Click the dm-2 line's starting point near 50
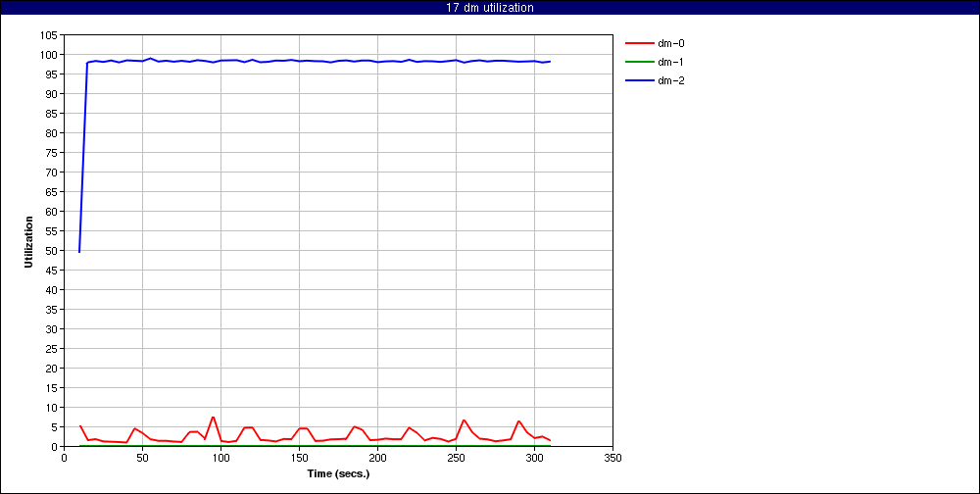Screen dimensions: 980x494 tap(79, 252)
